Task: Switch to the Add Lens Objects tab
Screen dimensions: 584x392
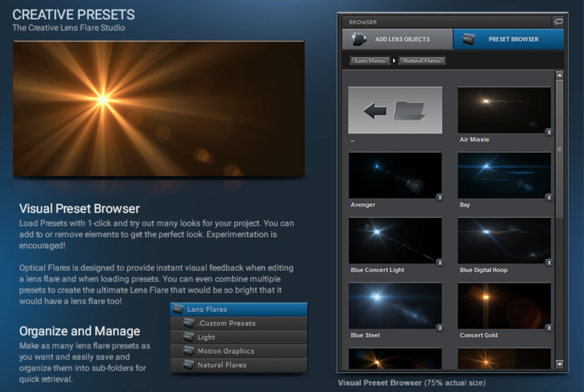Action: point(397,39)
